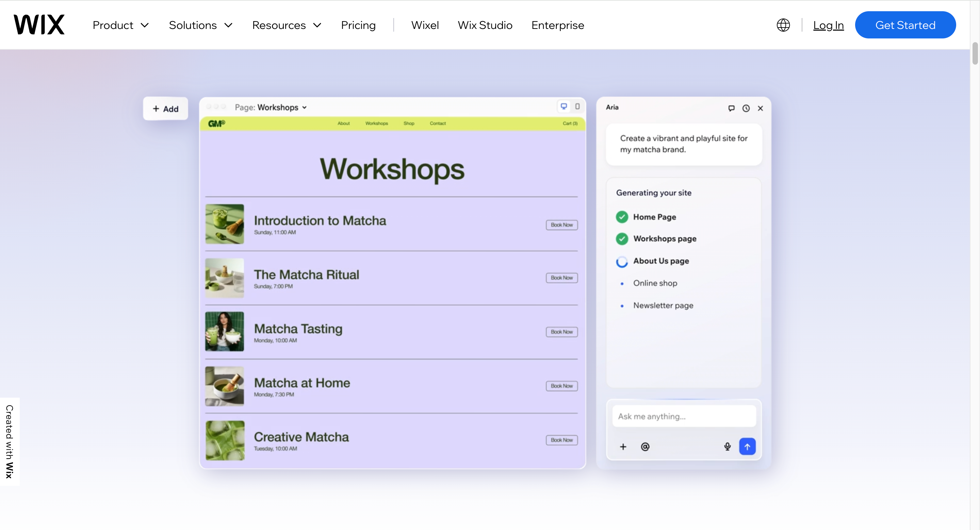Switch preview to mobile view icon
980x530 pixels.
click(577, 106)
